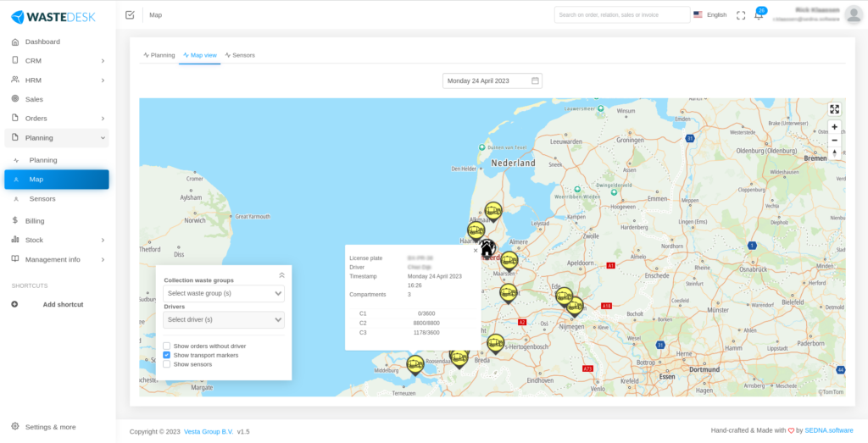Open the English language selector
The width and height of the screenshot is (868, 443).
710,15
